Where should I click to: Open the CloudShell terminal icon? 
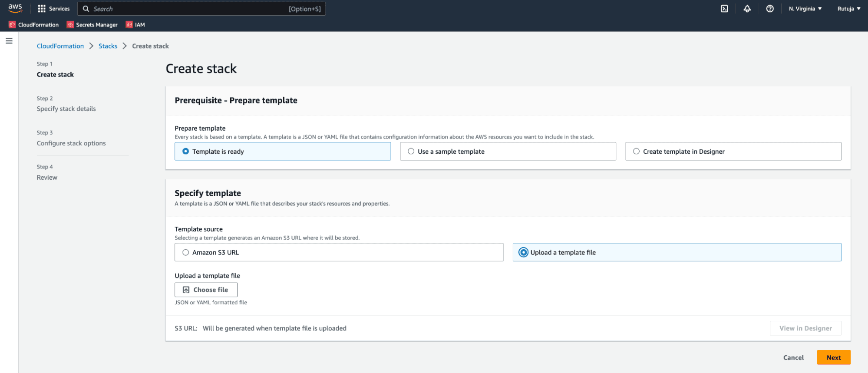tap(724, 9)
